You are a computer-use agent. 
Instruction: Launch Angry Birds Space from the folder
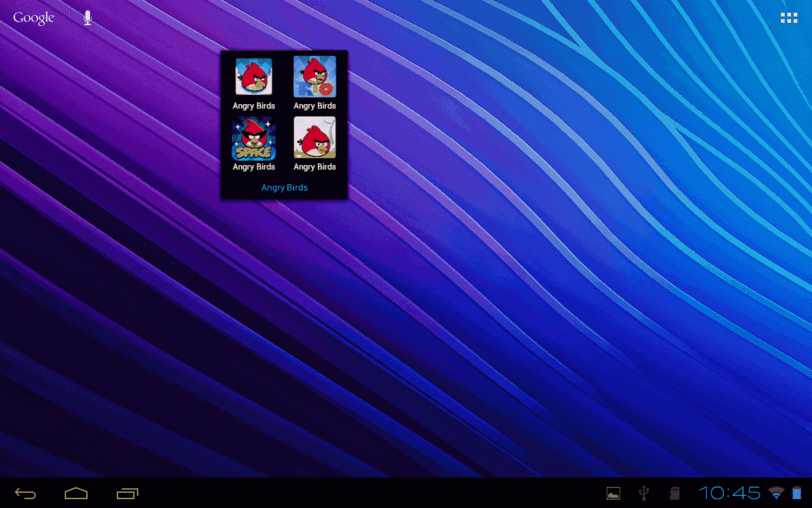pos(254,138)
